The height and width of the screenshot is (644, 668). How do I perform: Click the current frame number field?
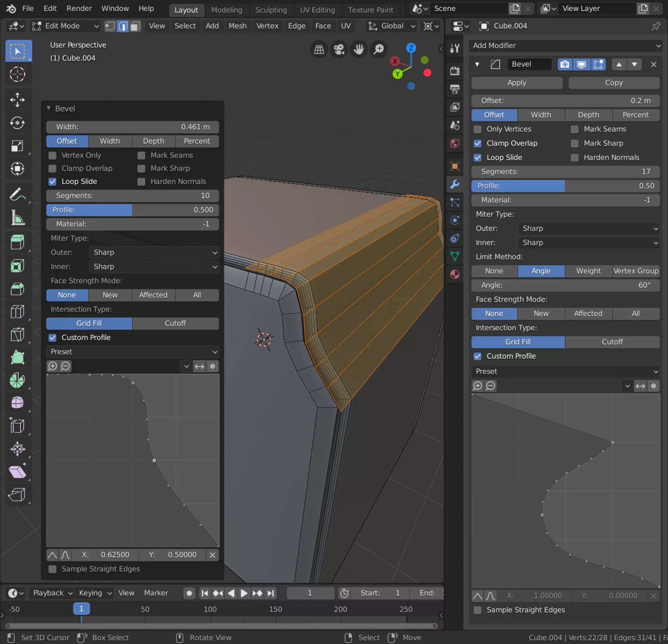click(310, 593)
